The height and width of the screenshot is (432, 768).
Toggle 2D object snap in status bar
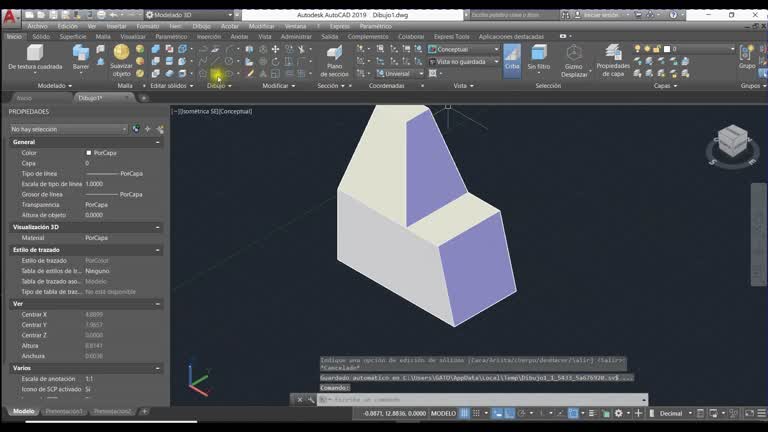click(573, 413)
